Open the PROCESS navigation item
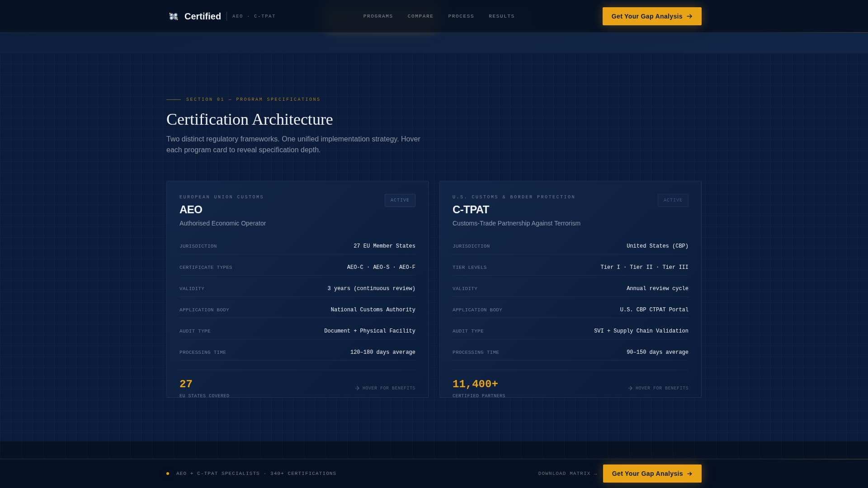Viewport: 868px width, 488px height. click(461, 16)
